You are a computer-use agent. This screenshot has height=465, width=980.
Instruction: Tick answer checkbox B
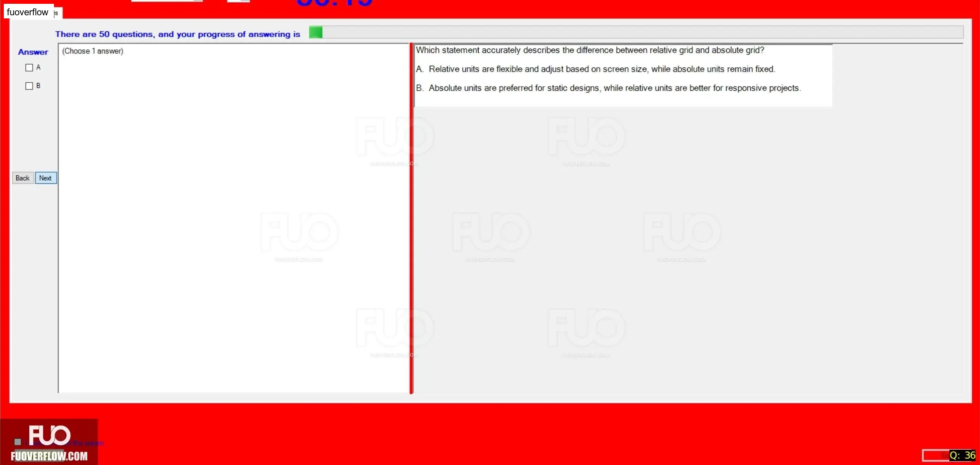(x=29, y=86)
